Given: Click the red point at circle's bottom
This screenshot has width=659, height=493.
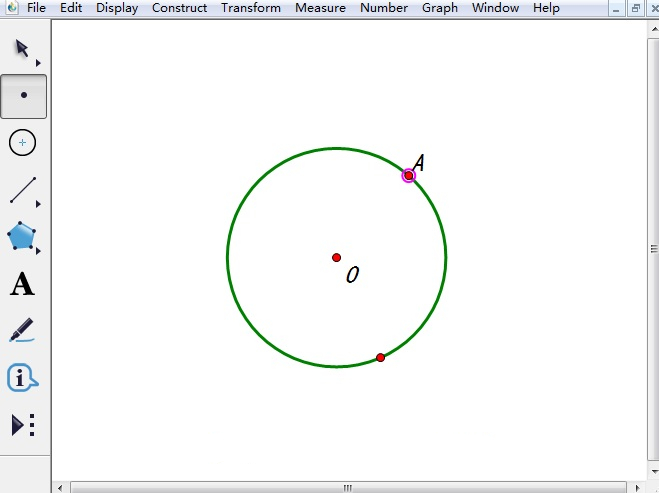Looking at the screenshot, I should [380, 357].
